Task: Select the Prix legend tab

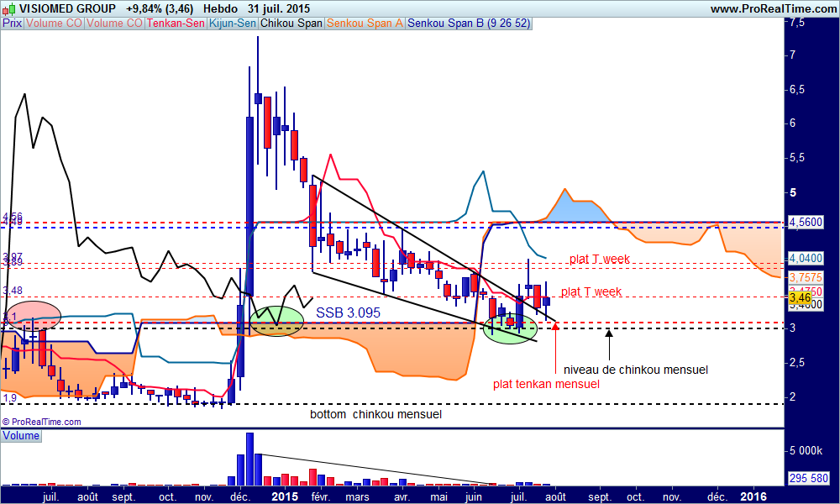Action: (x=13, y=23)
